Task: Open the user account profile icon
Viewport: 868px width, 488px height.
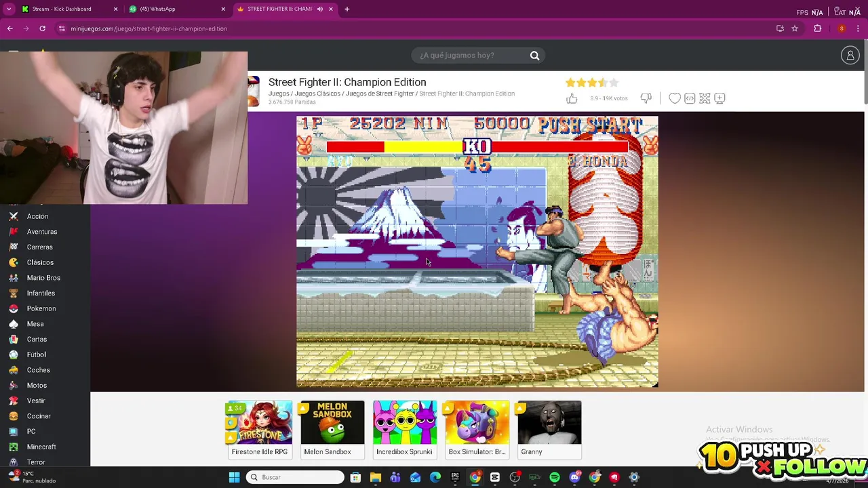Action: coord(850,56)
